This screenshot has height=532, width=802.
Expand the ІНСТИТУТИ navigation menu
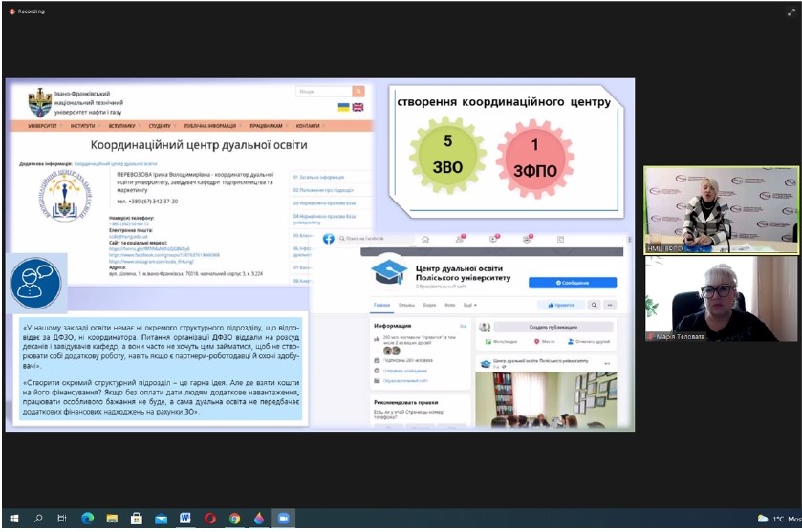point(83,126)
